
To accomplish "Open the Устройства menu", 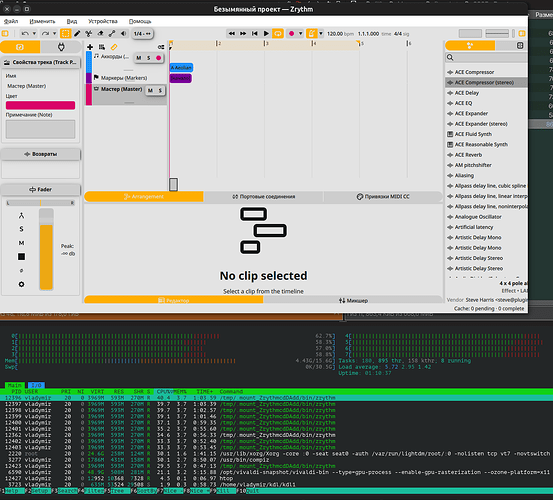I will point(103,21).
